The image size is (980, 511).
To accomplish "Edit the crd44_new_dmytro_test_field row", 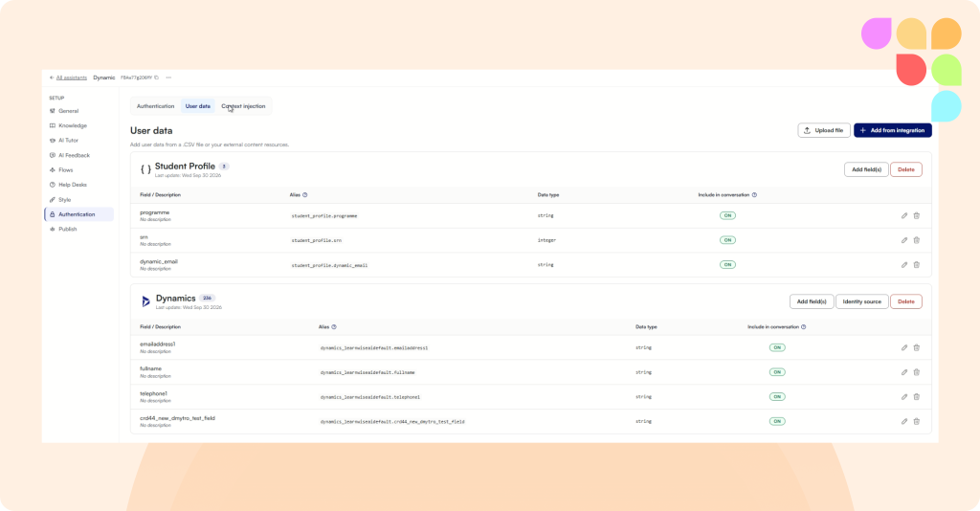I will pos(904,421).
